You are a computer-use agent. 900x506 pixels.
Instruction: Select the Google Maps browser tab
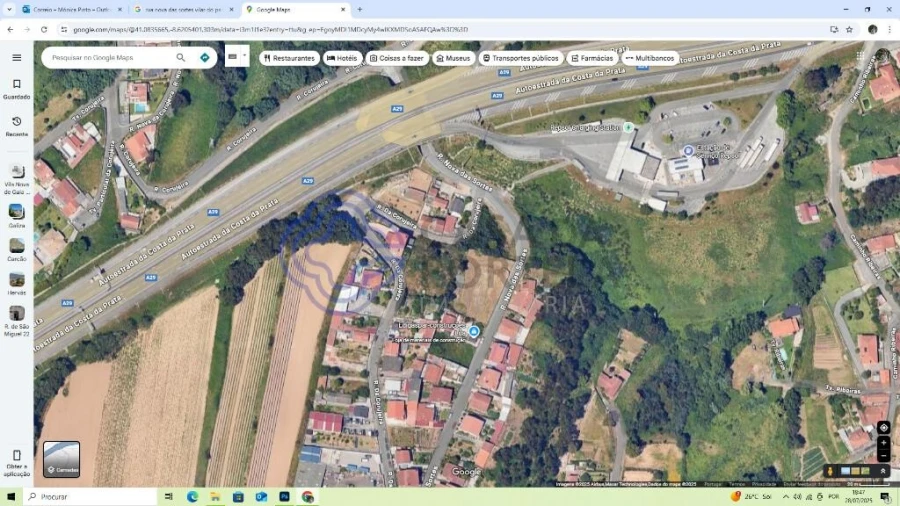click(x=296, y=10)
